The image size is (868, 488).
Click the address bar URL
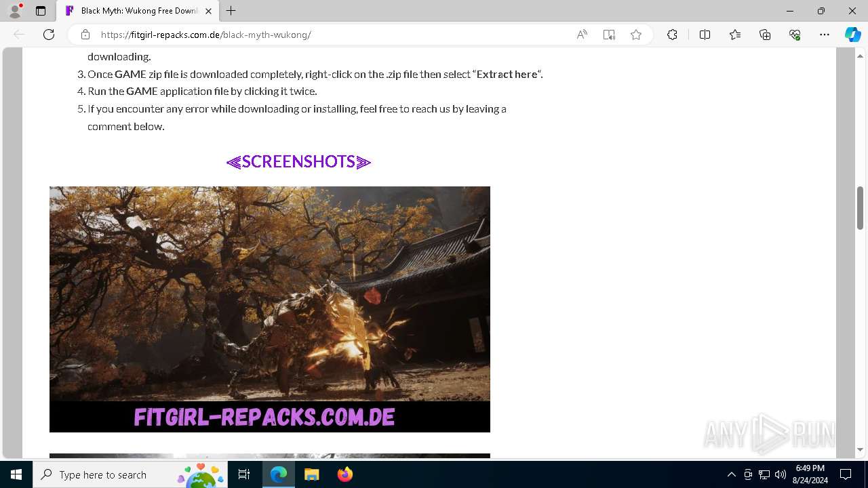click(205, 35)
